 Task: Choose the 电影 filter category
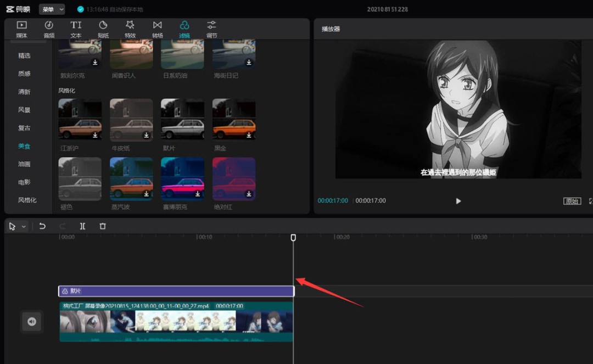(24, 182)
